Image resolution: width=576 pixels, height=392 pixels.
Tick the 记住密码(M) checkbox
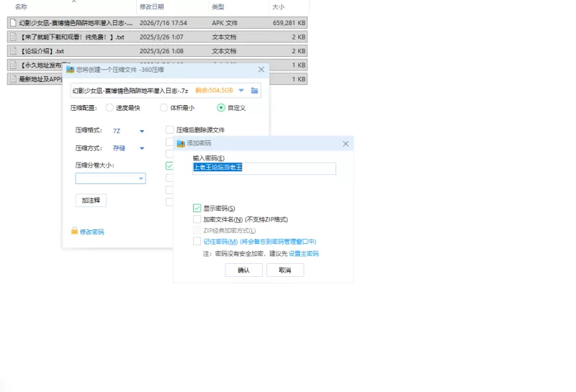click(197, 241)
